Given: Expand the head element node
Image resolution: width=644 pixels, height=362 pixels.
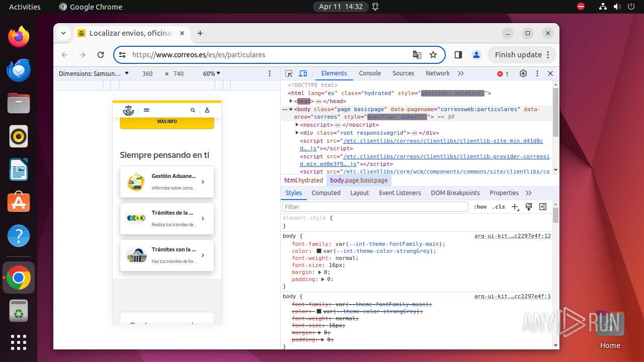Looking at the screenshot, I should 291,101.
